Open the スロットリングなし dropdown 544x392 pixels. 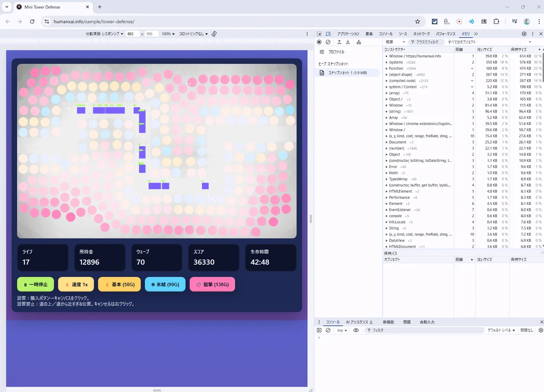(193, 34)
